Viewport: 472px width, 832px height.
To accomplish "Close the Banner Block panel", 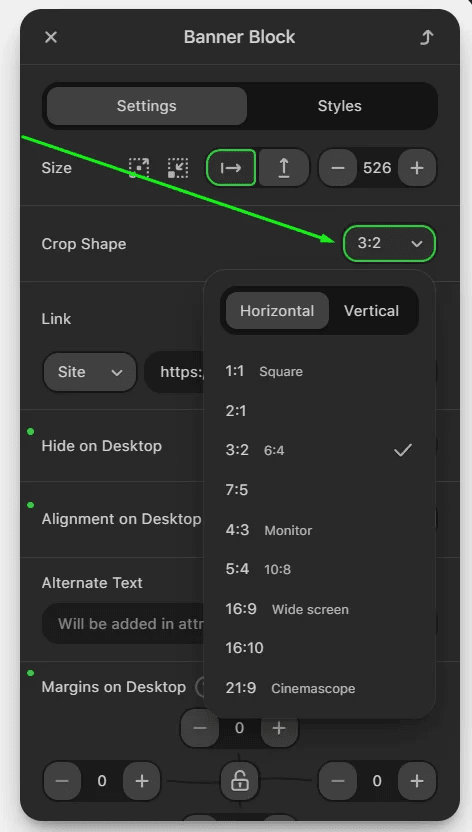I will (51, 37).
